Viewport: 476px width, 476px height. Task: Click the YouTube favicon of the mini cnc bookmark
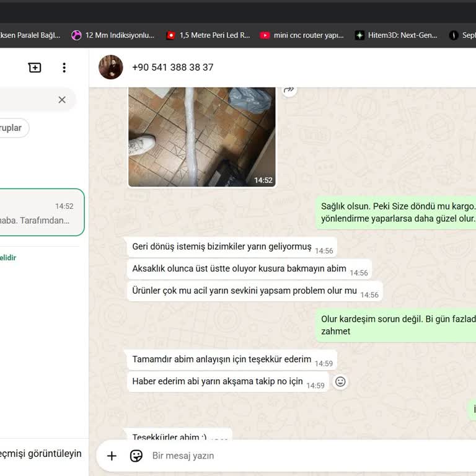coord(265,35)
